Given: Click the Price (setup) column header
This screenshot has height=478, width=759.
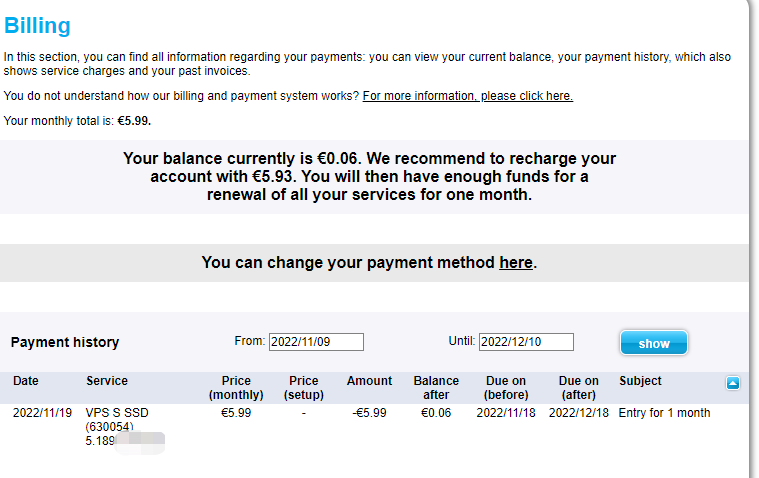Looking at the screenshot, I should pyautogui.click(x=303, y=387).
